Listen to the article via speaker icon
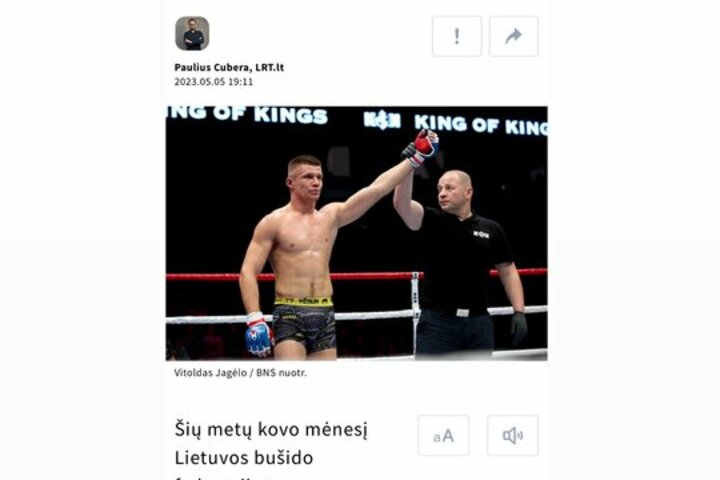 [x=513, y=435]
